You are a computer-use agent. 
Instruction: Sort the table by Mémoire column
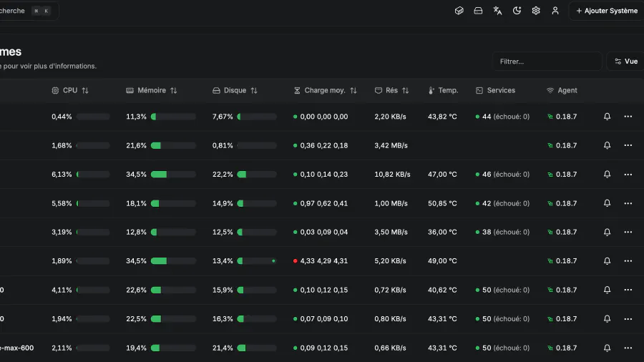(x=151, y=91)
